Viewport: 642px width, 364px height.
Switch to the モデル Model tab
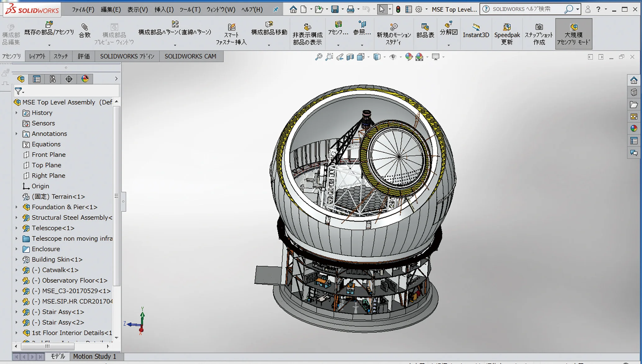point(58,356)
